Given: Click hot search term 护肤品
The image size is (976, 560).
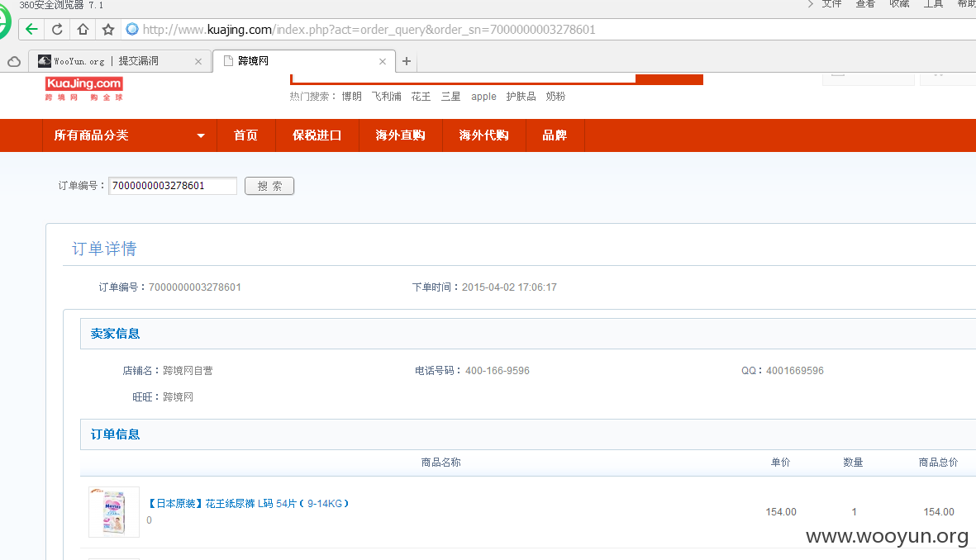Looking at the screenshot, I should [521, 97].
